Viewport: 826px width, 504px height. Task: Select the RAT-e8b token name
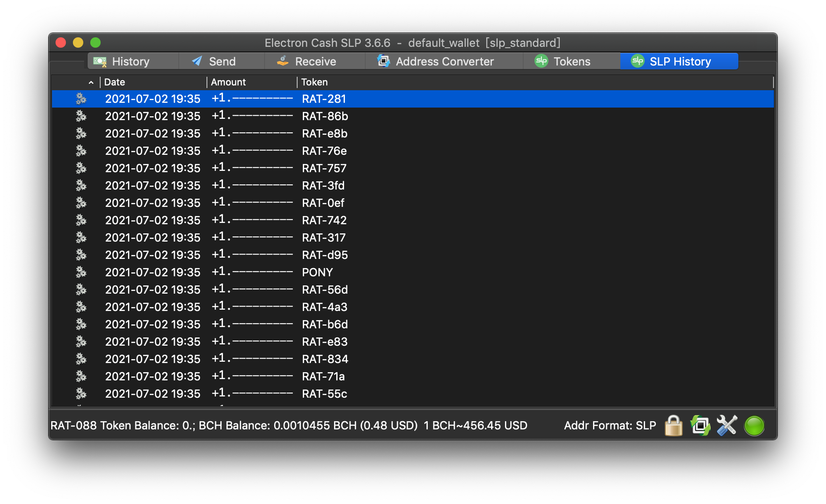click(x=324, y=134)
